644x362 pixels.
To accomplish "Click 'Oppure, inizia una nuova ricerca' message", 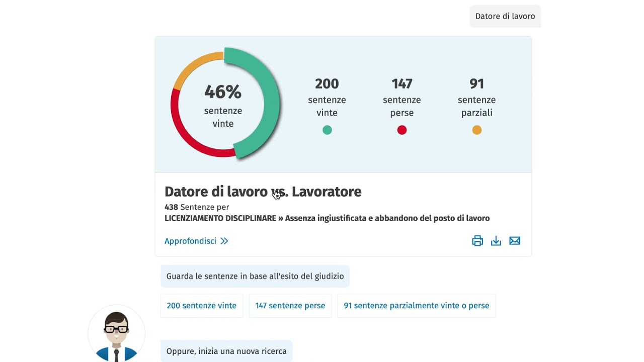I will point(226,351).
